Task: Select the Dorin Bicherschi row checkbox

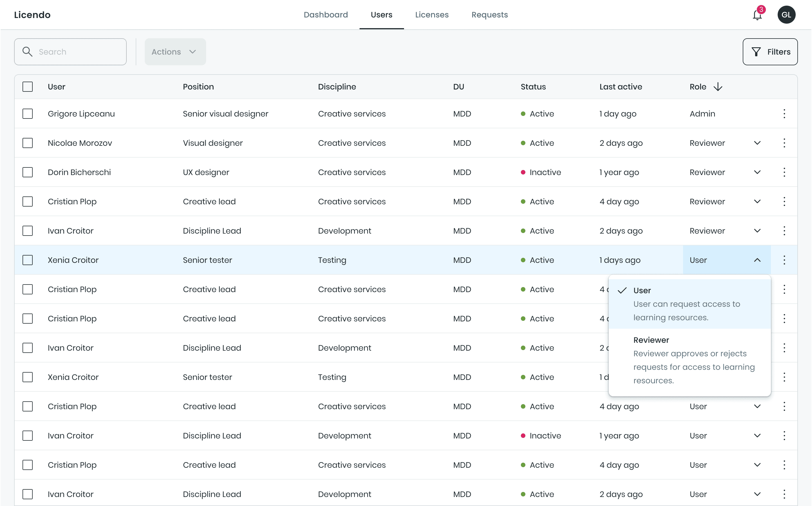Action: [x=27, y=172]
